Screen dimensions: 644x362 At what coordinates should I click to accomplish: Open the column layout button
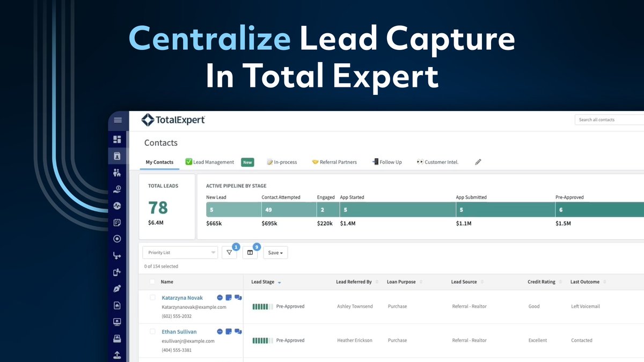click(x=250, y=253)
